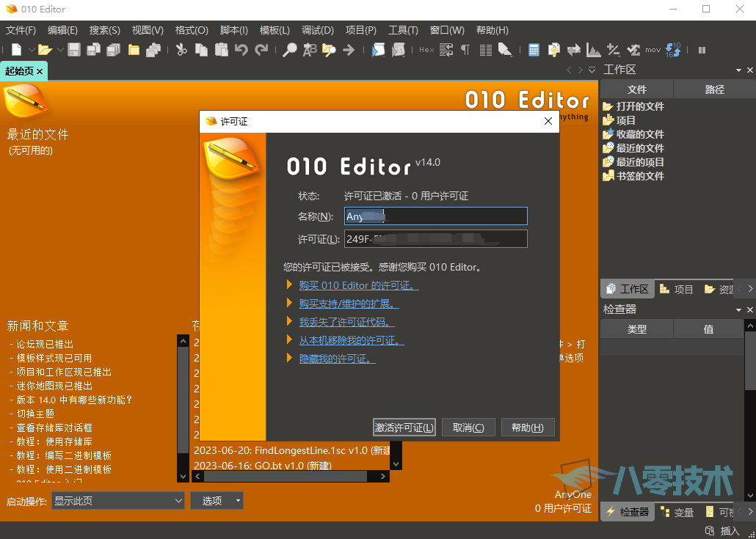Click the pause icon in the toolbar
The height and width of the screenshot is (539, 756).
pyautogui.click(x=702, y=50)
